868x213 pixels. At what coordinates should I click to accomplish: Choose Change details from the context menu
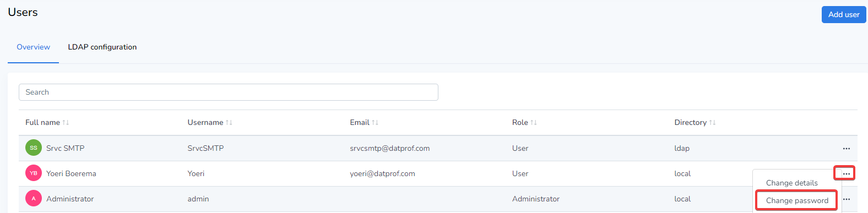(x=792, y=183)
